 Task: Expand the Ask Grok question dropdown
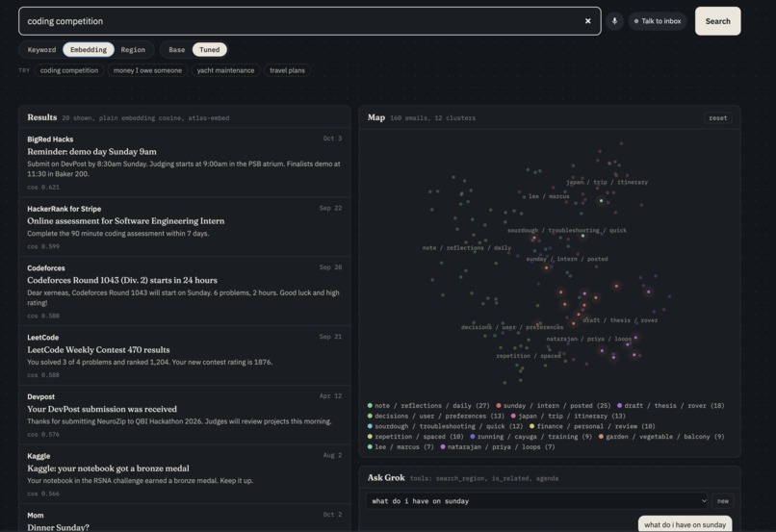537,501
